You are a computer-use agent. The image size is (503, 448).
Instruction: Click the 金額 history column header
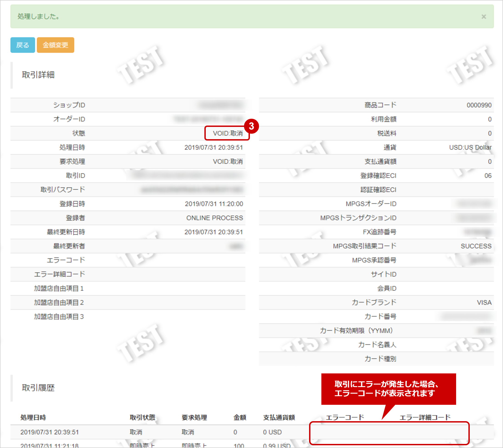240,418
